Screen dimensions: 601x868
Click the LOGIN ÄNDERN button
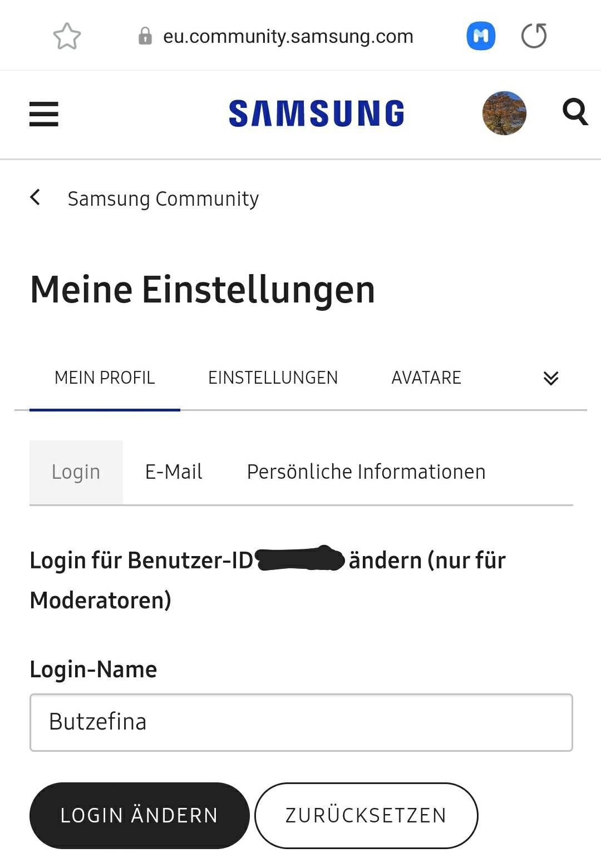coord(139,815)
